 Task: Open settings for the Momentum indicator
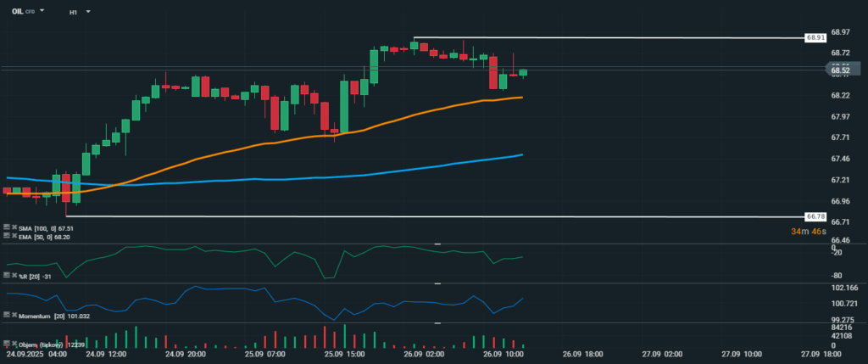[x=6, y=315]
